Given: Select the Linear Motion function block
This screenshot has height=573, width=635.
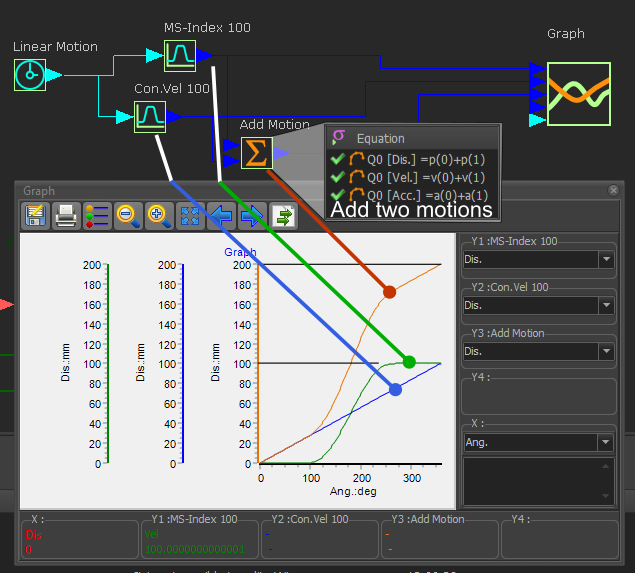Looking at the screenshot, I should [31, 75].
